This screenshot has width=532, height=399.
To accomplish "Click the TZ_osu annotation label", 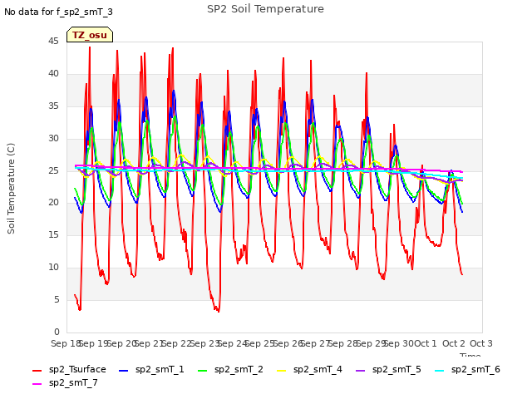I will [x=90, y=35].
